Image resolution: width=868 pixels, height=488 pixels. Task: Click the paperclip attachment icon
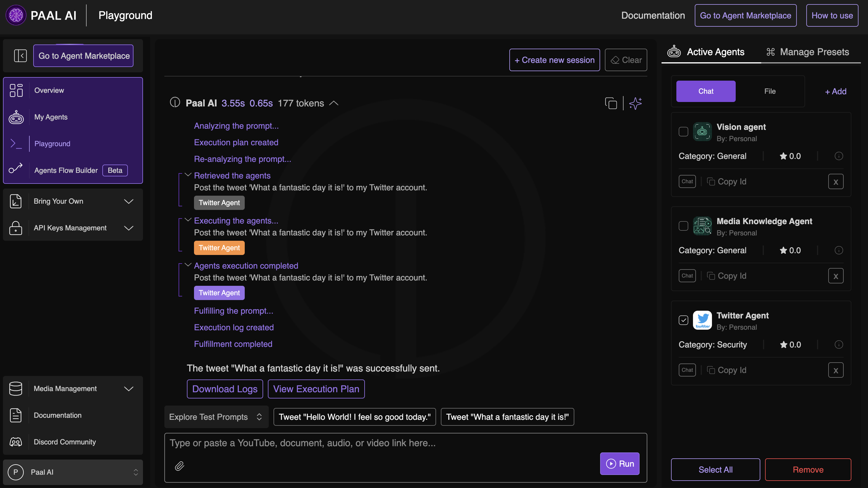[179, 466]
